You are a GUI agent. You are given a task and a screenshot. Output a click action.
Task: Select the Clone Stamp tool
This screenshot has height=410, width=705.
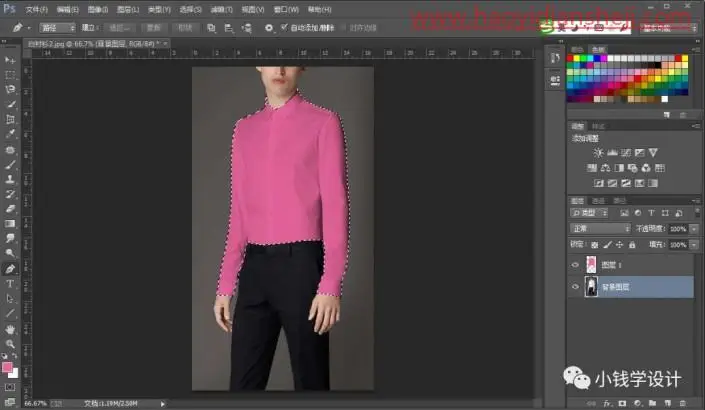click(x=10, y=179)
